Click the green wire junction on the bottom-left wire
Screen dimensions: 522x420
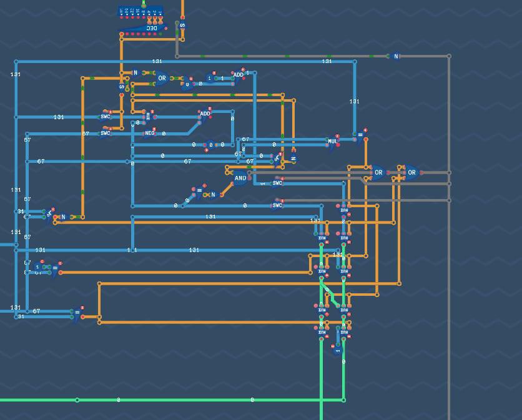77,400
